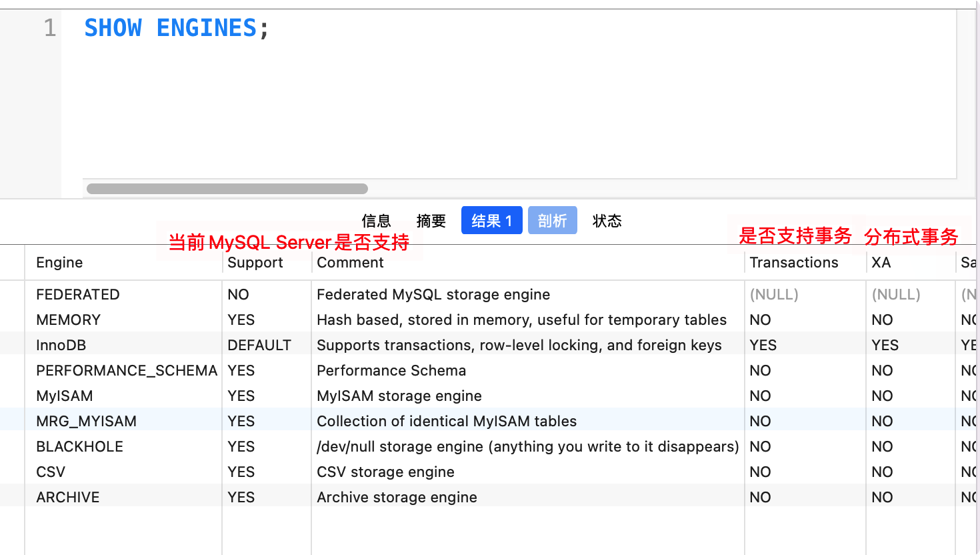Select the MyISAM engine row
The width and height of the screenshot is (980, 555).
[x=63, y=396]
